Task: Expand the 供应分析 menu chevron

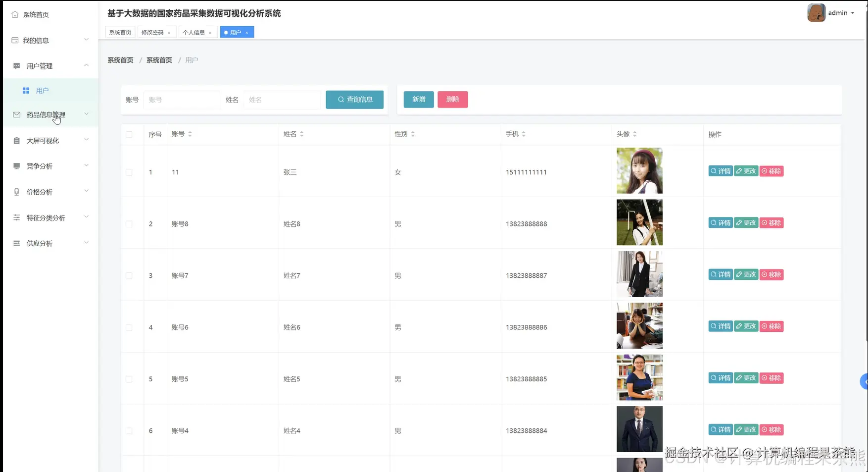Action: 86,243
